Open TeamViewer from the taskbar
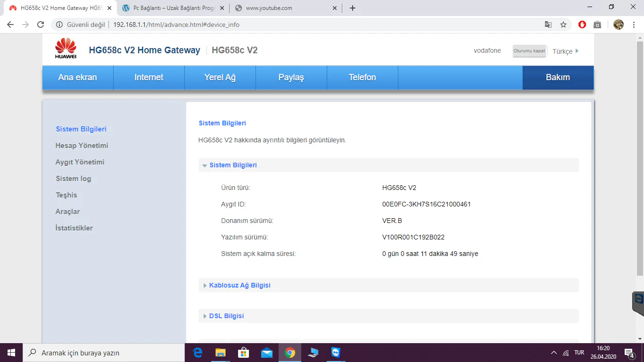Screen dimensions: 644x362 (x=335, y=353)
